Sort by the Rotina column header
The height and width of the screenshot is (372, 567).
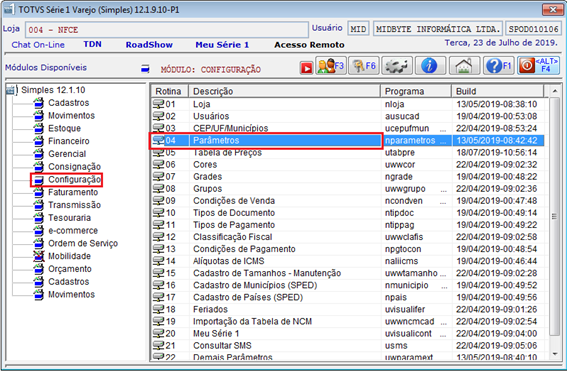tap(170, 91)
